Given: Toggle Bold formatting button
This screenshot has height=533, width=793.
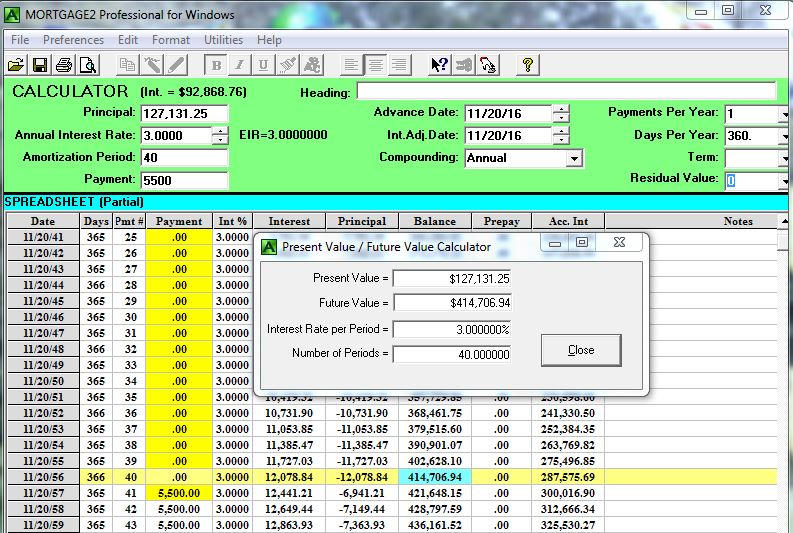Looking at the screenshot, I should click(216, 65).
